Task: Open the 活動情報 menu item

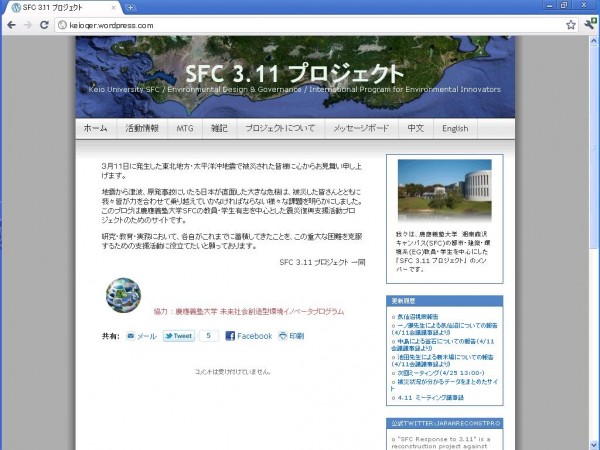Action: pyautogui.click(x=142, y=128)
